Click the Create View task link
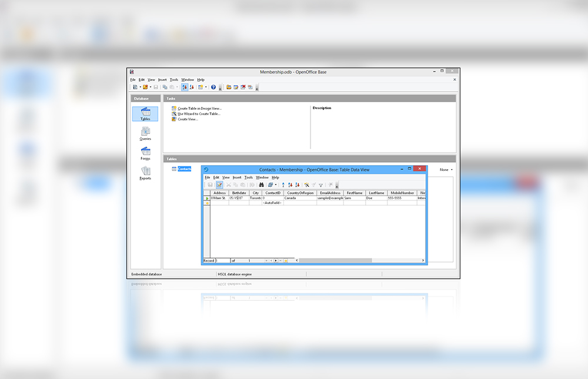 (x=188, y=119)
